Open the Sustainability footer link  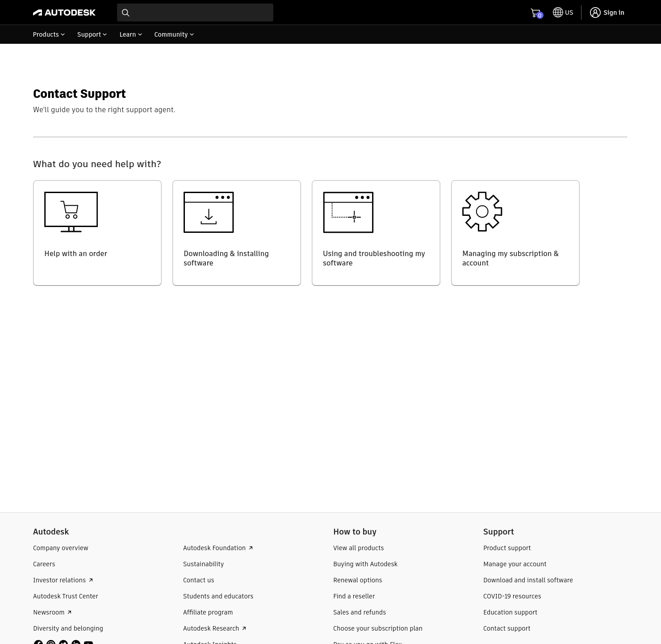(x=204, y=564)
